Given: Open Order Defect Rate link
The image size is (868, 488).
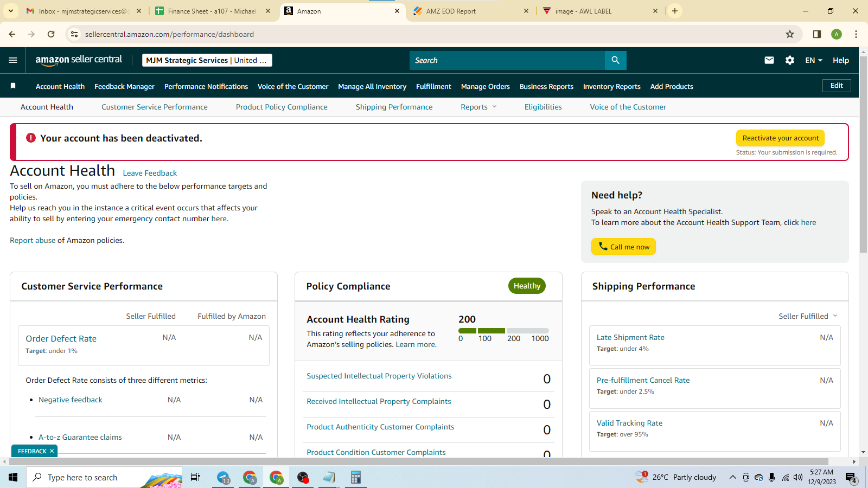Looking at the screenshot, I should 61,338.
